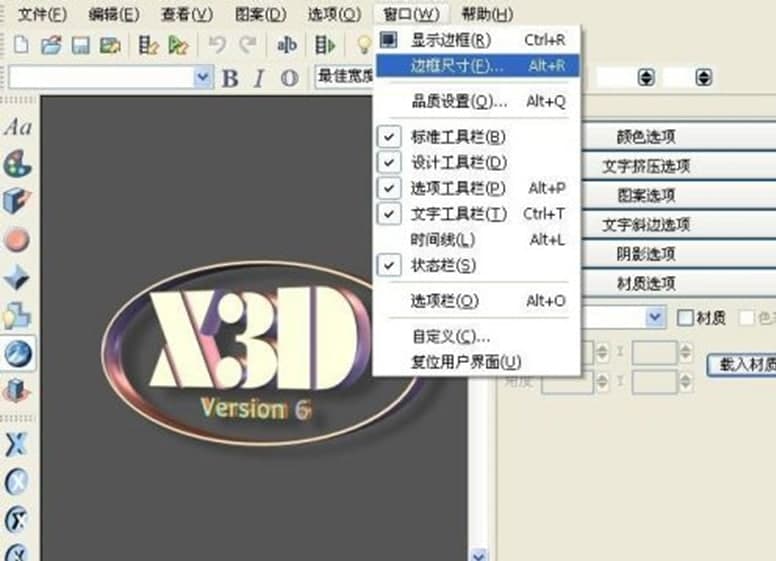Click the outline O formatting icon
This screenshot has height=561, width=776.
tap(290, 78)
